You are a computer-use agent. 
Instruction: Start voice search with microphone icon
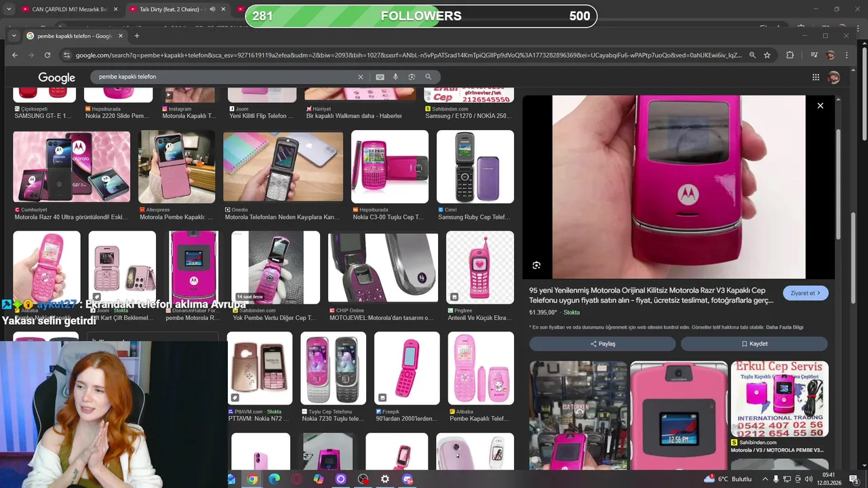tap(395, 77)
